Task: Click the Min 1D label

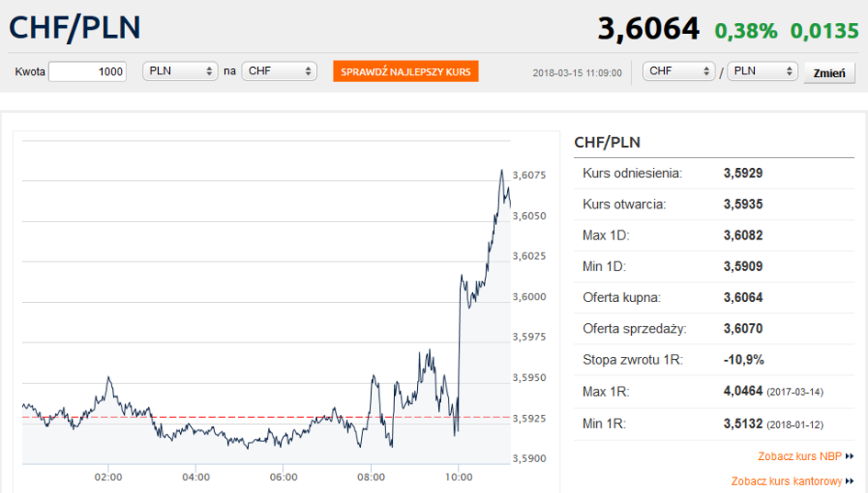Action: [604, 266]
